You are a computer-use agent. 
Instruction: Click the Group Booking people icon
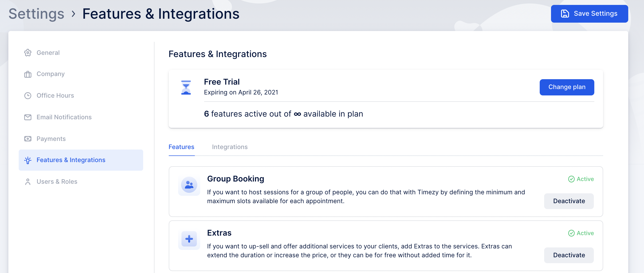pyautogui.click(x=189, y=185)
